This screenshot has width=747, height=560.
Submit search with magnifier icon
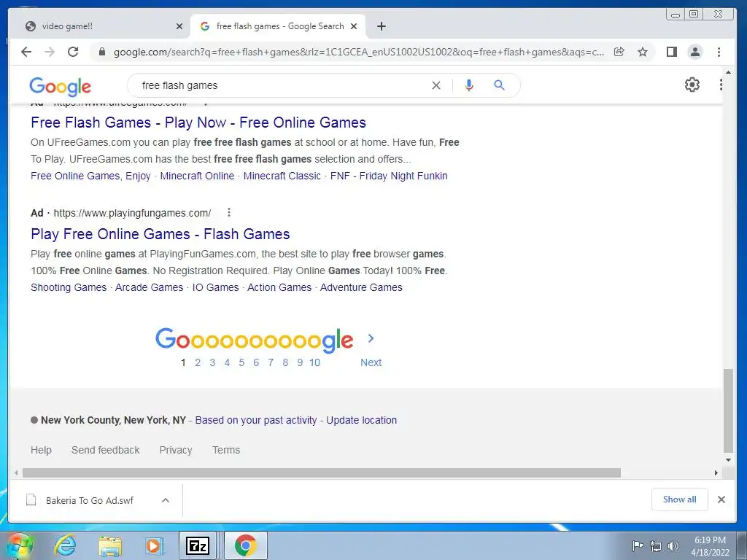click(499, 85)
